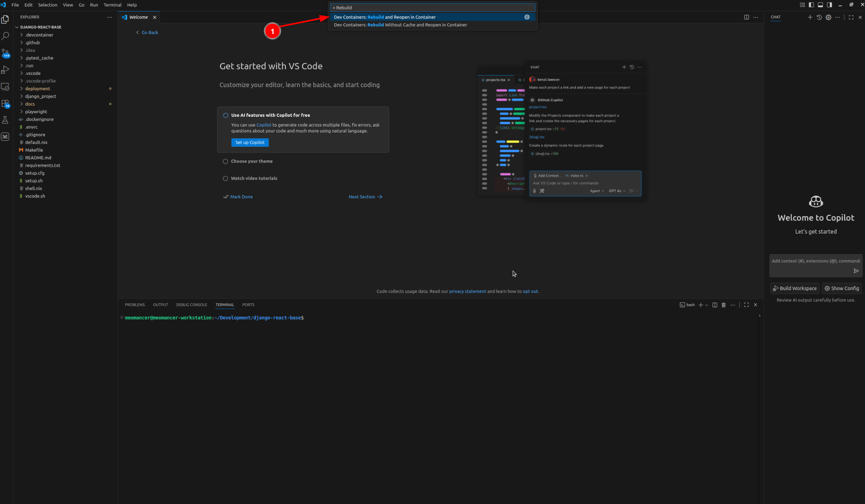Click the Set up Copilot button
Image resolution: width=865 pixels, height=504 pixels.
250,143
